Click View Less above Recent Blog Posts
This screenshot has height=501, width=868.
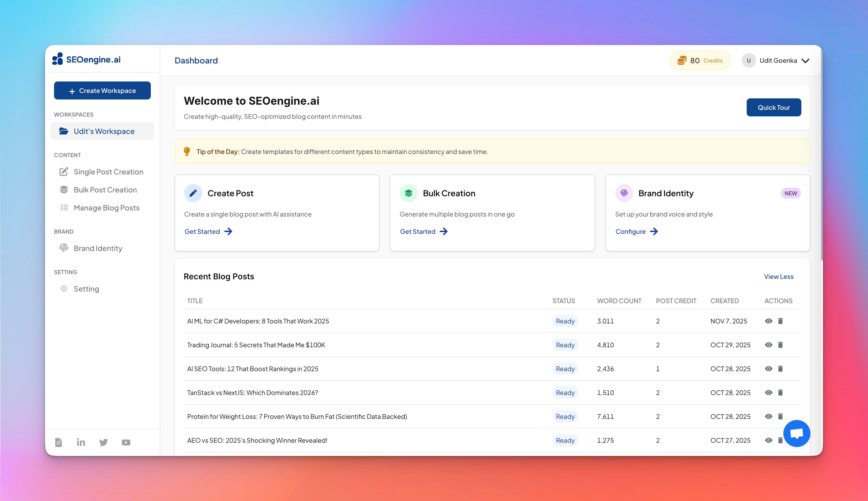click(x=779, y=276)
